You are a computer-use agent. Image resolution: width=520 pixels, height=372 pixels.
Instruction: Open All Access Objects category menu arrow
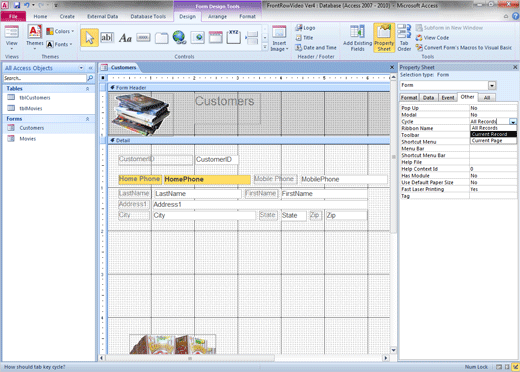coord(81,68)
